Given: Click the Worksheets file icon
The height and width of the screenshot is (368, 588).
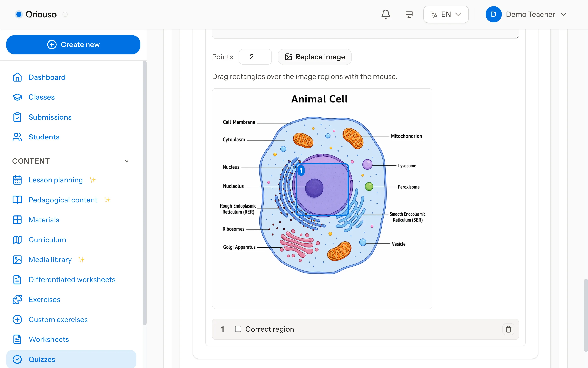Looking at the screenshot, I should coord(17,339).
